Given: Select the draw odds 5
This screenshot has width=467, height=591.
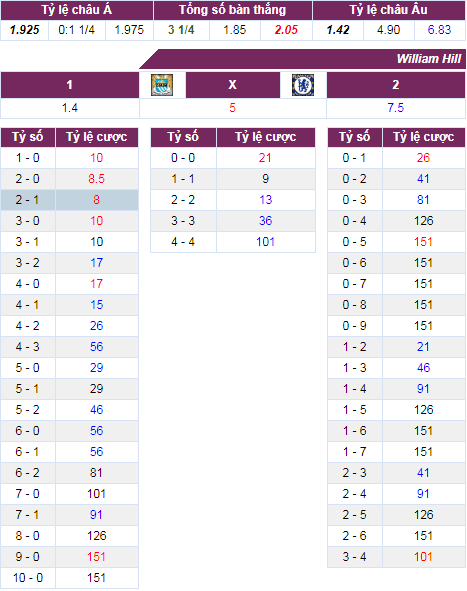Looking at the screenshot, I should point(233,108).
